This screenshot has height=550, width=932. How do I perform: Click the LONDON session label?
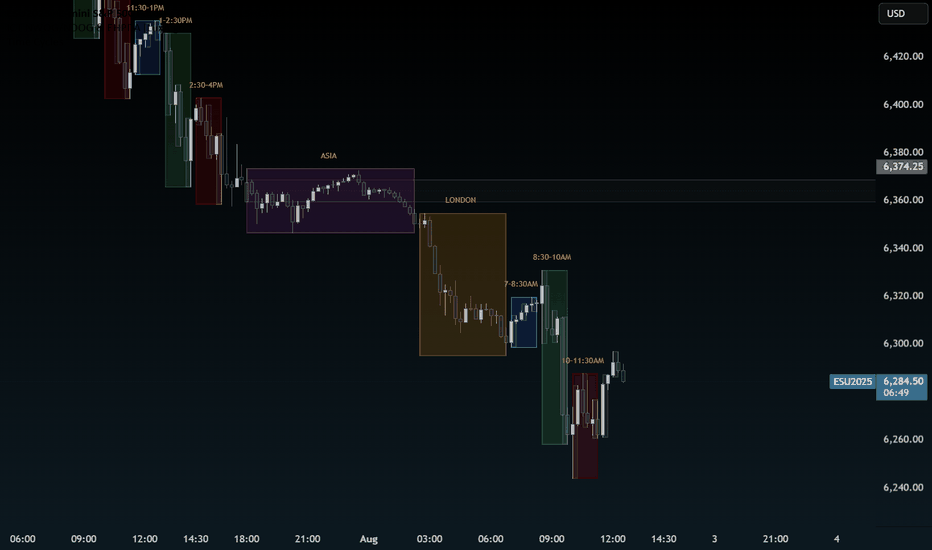[461, 200]
